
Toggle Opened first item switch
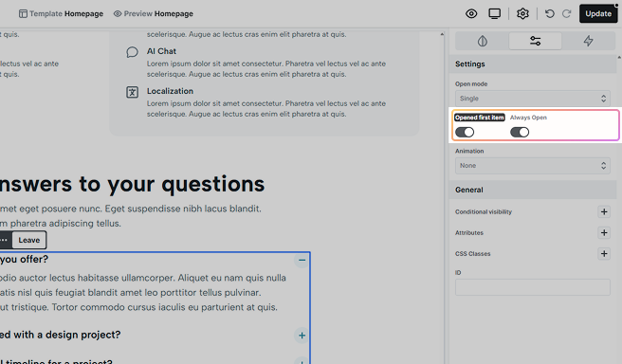click(465, 132)
